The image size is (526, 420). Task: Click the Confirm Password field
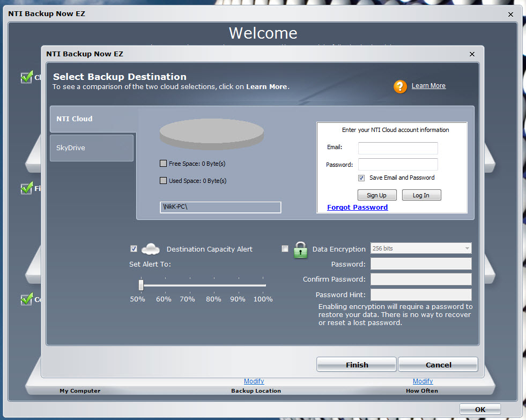click(421, 279)
